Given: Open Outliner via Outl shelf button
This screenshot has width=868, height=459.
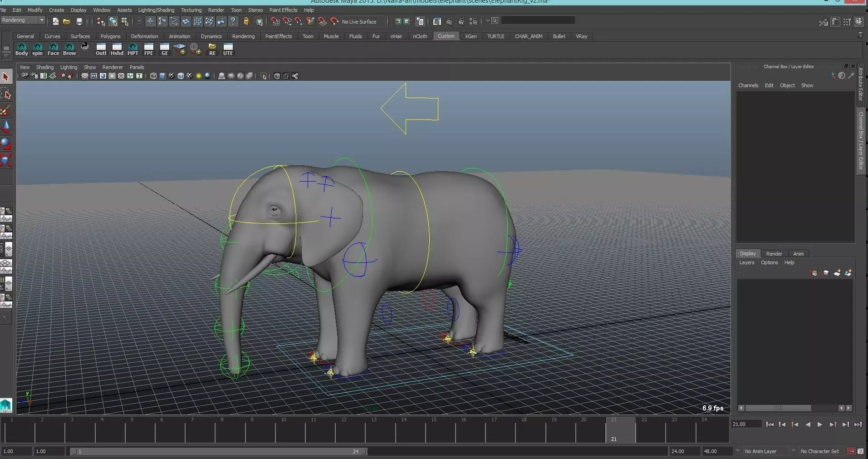Looking at the screenshot, I should pyautogui.click(x=101, y=49).
